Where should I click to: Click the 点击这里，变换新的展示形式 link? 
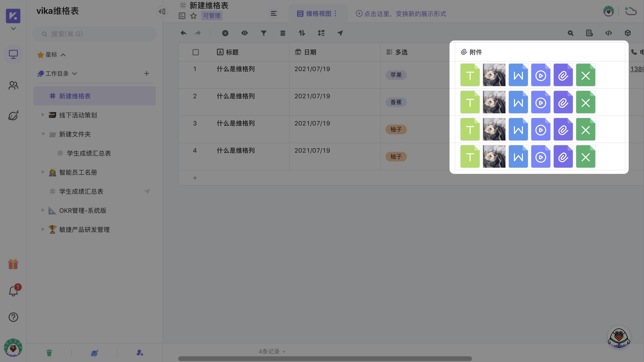pos(400,14)
